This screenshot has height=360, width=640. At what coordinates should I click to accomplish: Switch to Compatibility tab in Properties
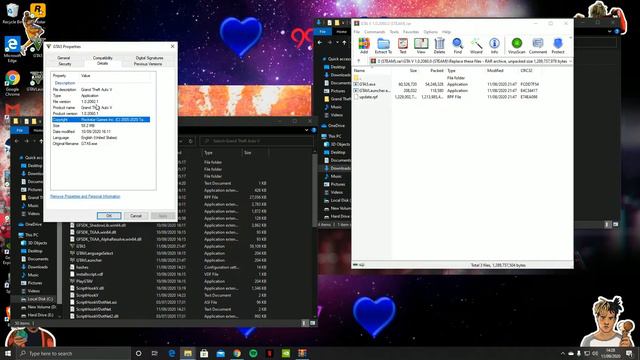click(102, 58)
